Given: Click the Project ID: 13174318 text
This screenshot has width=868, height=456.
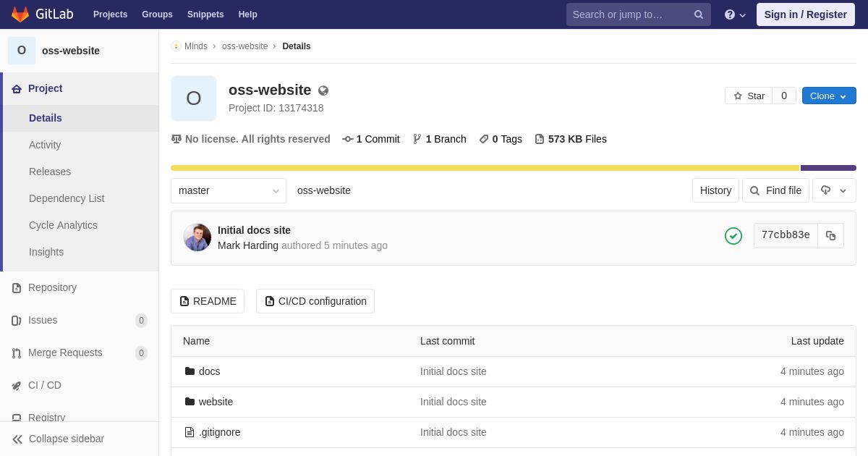Looking at the screenshot, I should tap(276, 108).
